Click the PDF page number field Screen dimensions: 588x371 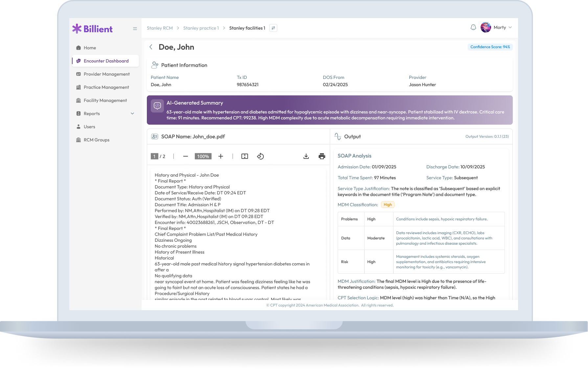pos(154,156)
